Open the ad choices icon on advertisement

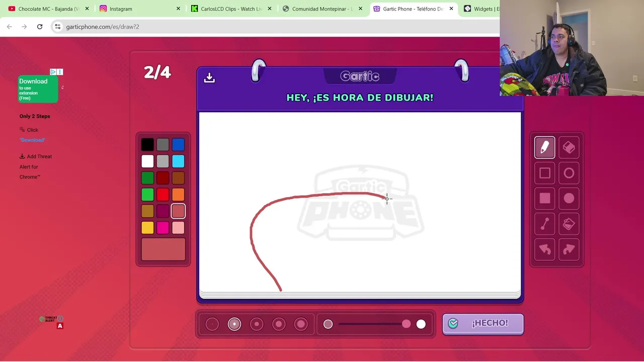pos(53,72)
